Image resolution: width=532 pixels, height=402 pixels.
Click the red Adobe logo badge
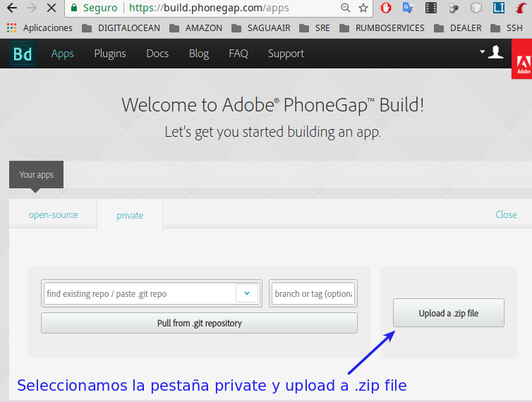click(x=522, y=59)
